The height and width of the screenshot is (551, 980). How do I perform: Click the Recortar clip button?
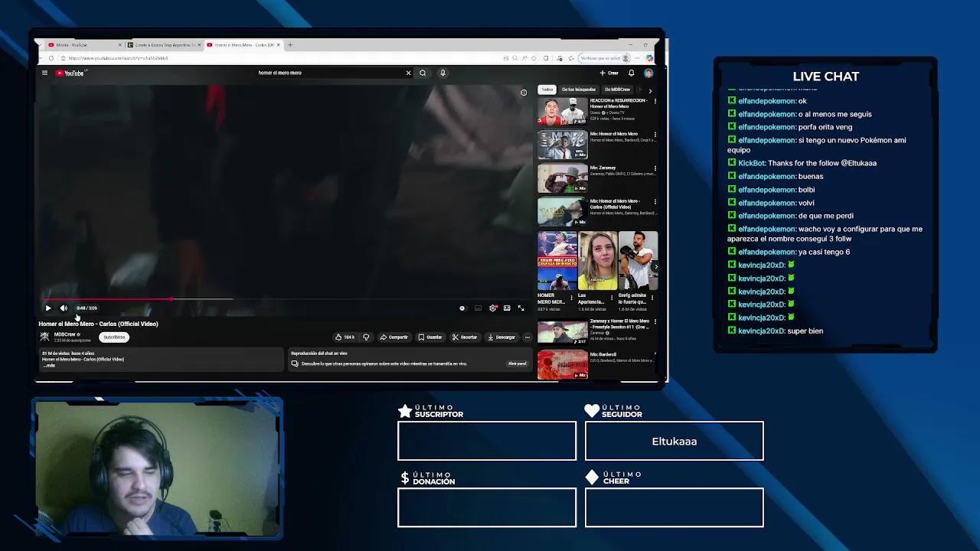[x=465, y=337]
